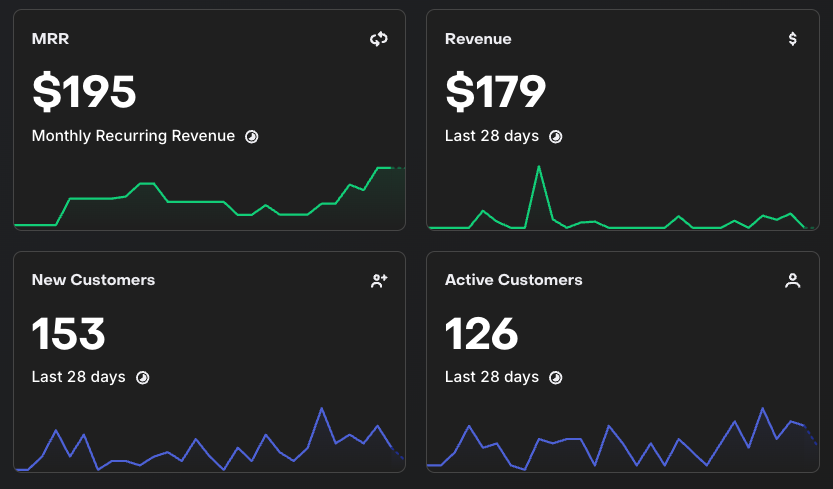
Task: Click Last 28 days under $179
Action: click(492, 136)
